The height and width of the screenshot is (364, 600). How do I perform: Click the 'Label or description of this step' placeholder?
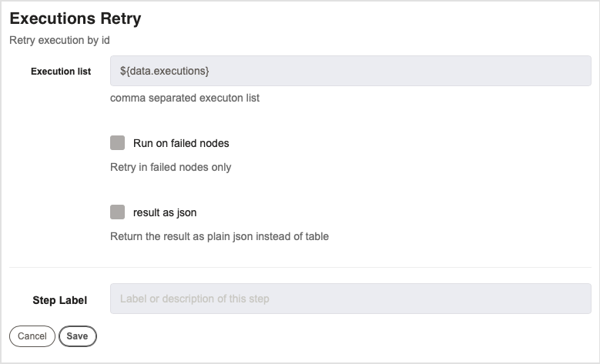click(x=194, y=299)
